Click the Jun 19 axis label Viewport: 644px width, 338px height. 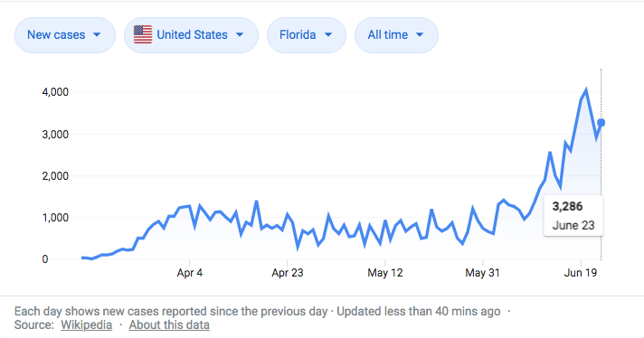coord(581,273)
